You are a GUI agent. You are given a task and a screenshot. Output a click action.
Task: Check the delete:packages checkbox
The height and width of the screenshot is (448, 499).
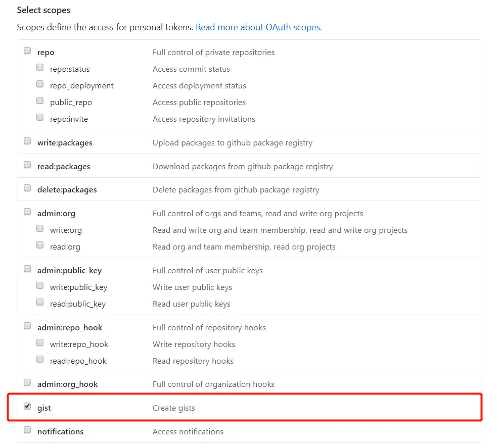click(x=27, y=188)
